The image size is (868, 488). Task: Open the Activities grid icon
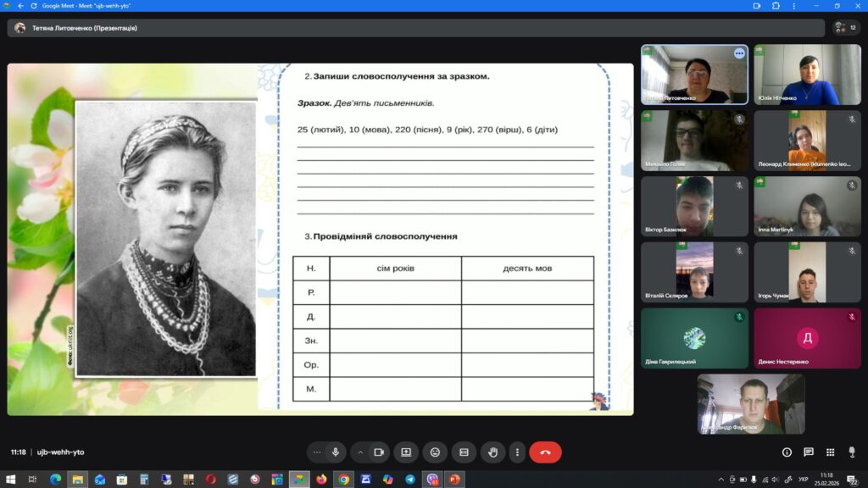pos(830,452)
